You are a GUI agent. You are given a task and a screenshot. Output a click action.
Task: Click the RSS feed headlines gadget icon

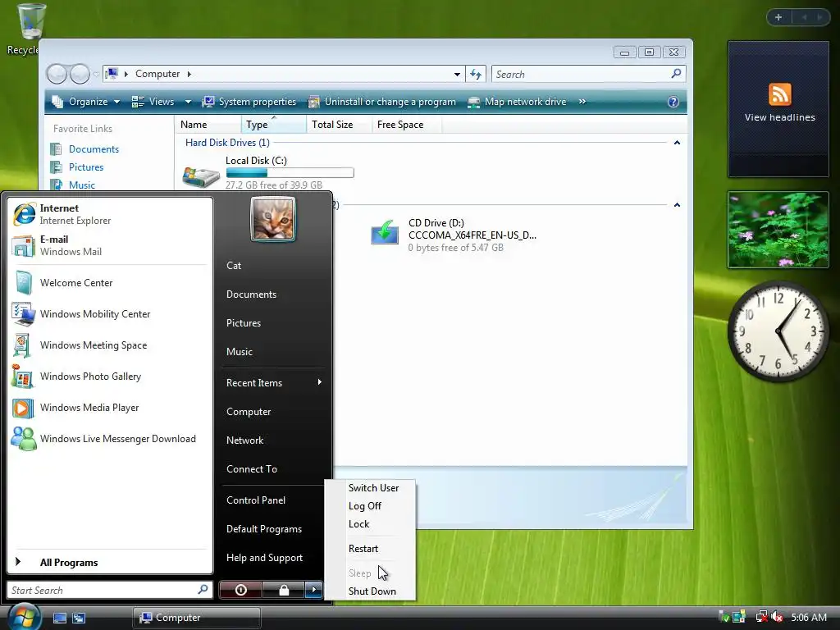pos(779,94)
